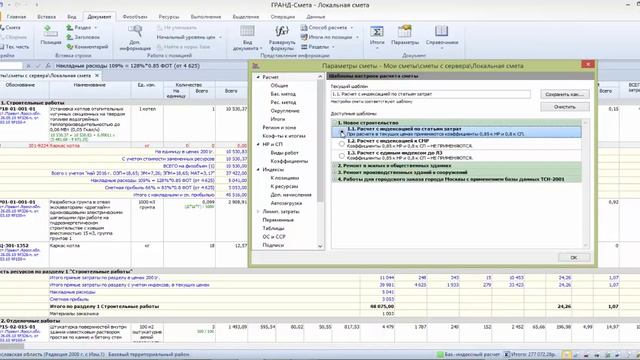640x360 pixels.
Task: Expand the Лимит. затраты tree node
Action: 258,211
